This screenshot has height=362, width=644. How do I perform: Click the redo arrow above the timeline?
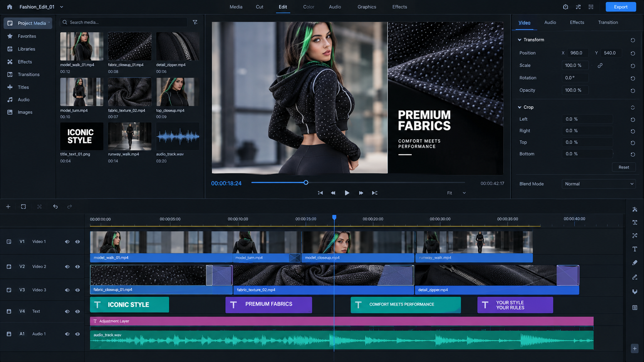[x=70, y=207]
